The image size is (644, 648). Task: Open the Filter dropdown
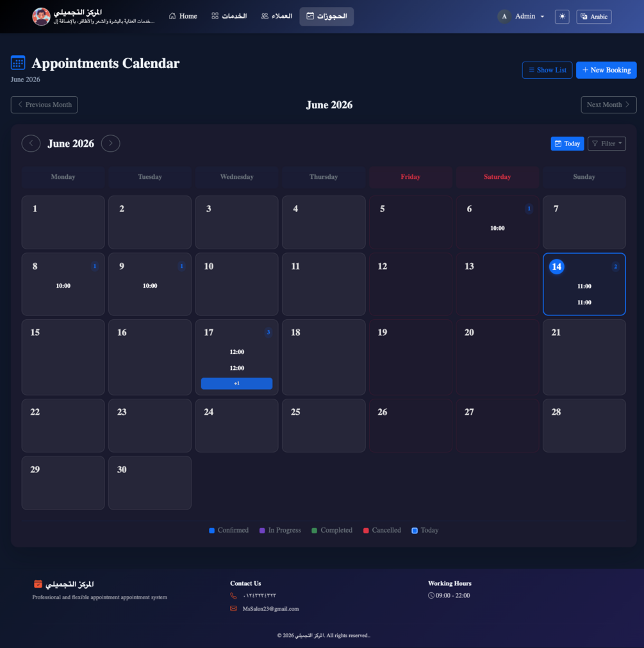tap(606, 144)
